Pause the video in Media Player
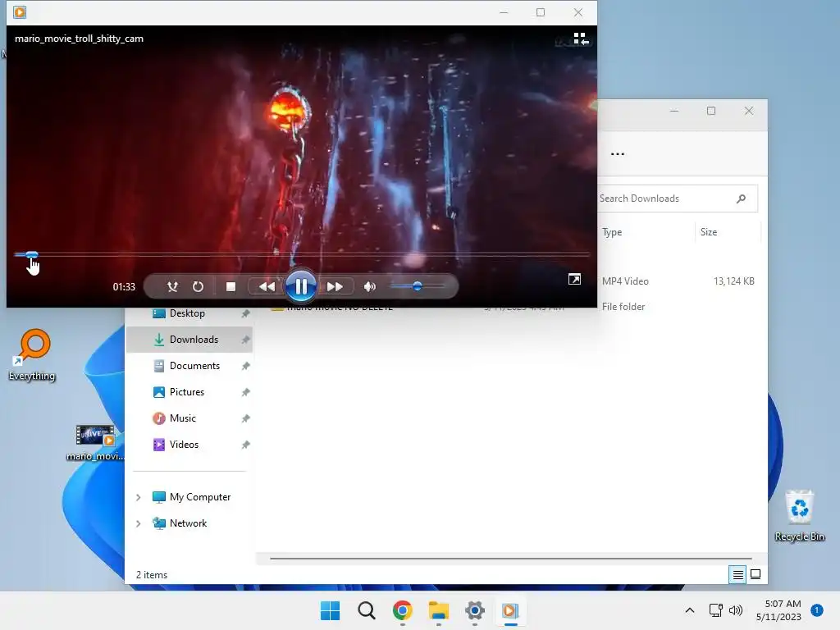The width and height of the screenshot is (840, 630). [x=300, y=286]
